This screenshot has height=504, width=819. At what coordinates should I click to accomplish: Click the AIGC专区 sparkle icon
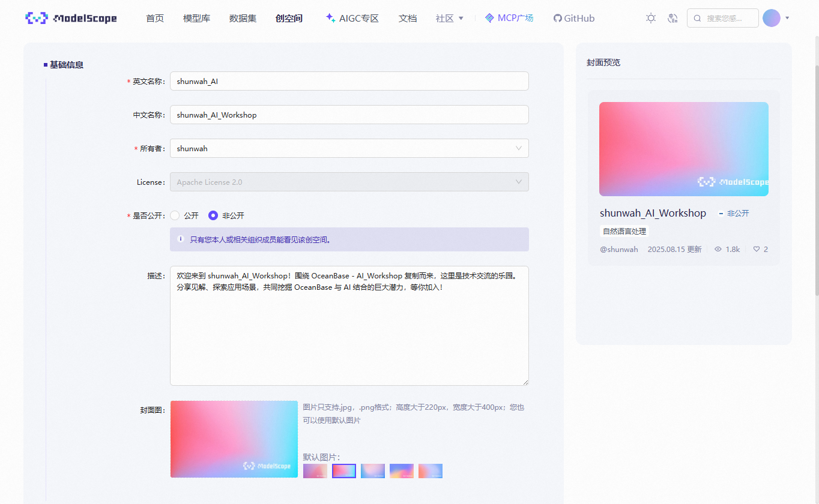point(330,18)
